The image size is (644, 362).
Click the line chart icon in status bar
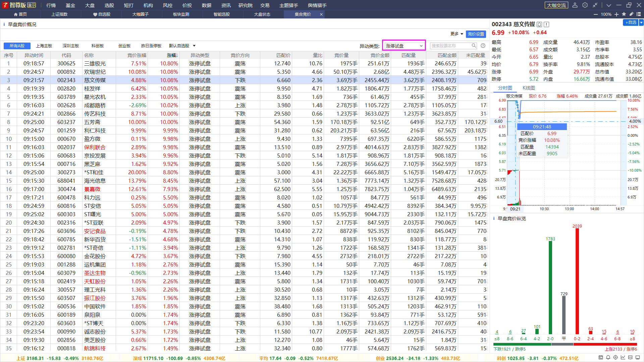coord(623,358)
